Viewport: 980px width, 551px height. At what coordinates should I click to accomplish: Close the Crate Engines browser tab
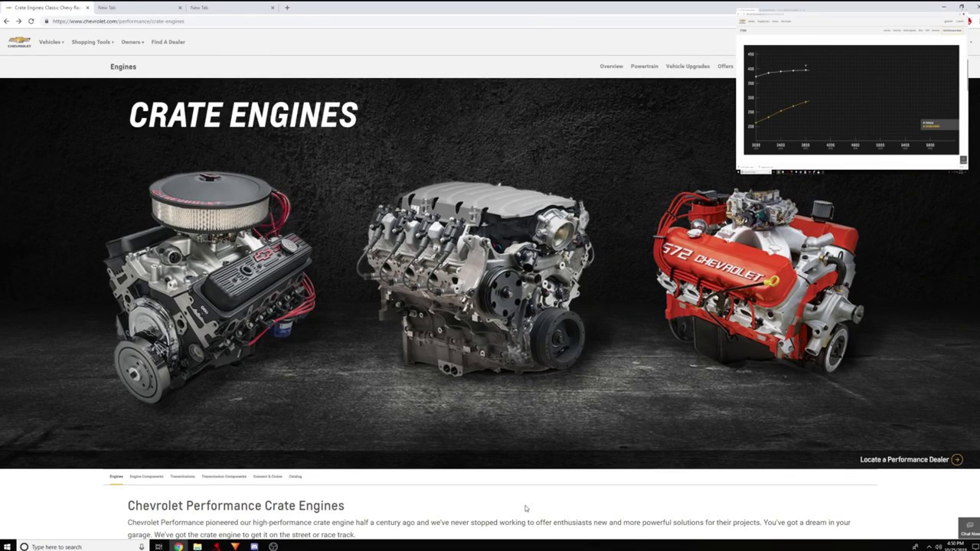coord(87,8)
